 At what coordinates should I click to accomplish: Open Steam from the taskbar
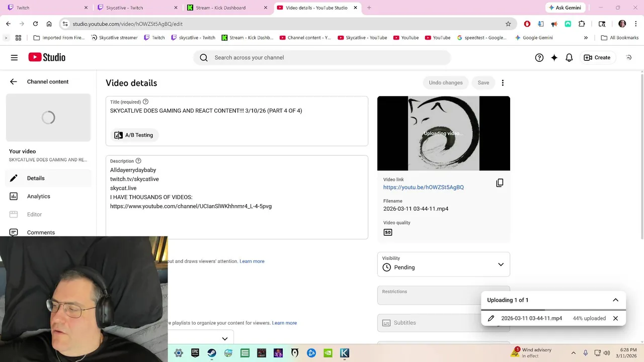pyautogui.click(x=212, y=353)
